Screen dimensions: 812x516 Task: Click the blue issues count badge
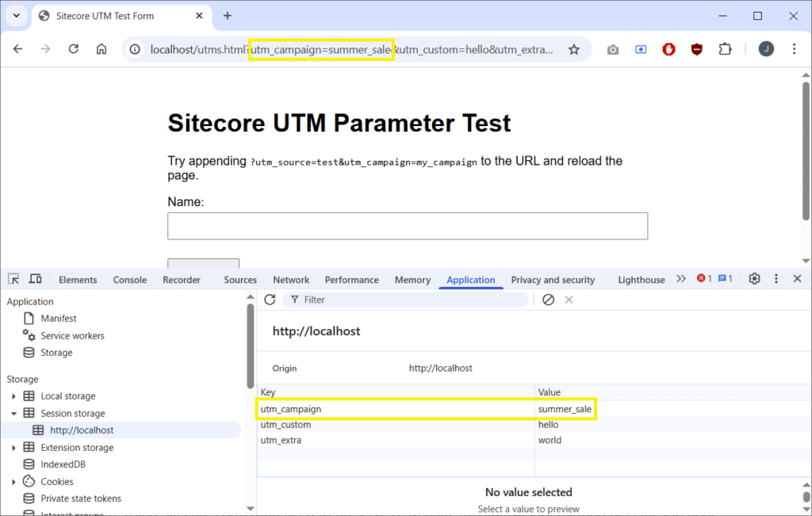pos(725,278)
